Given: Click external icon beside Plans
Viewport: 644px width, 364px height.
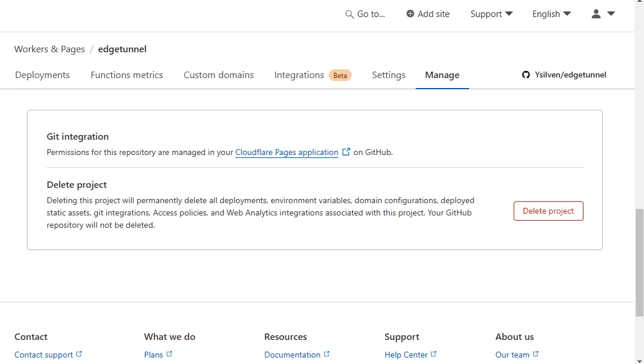Looking at the screenshot, I should tap(169, 354).
